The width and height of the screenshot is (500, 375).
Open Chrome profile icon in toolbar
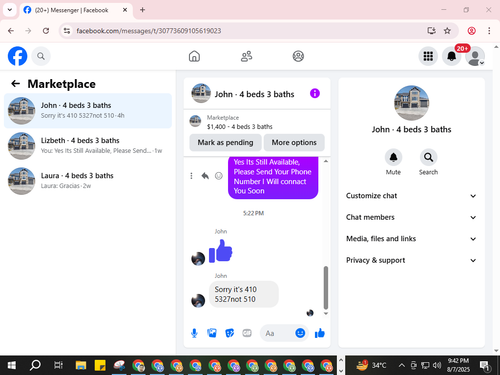click(x=471, y=31)
